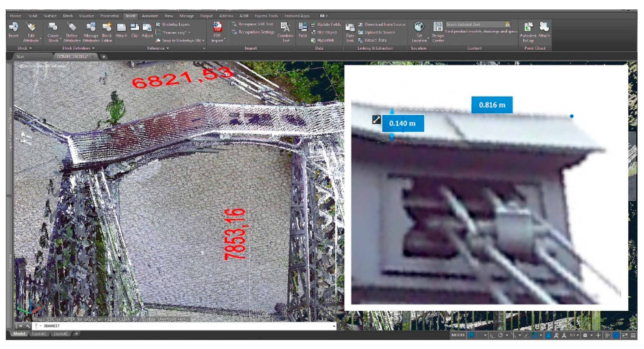644x349 pixels.
Task: Open the status bar customization menu
Action: pos(633,335)
